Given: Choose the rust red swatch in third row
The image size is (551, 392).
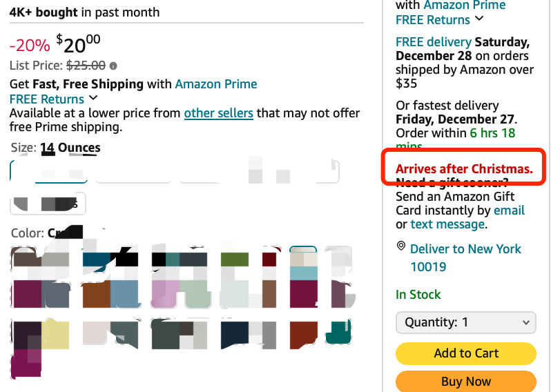Looking at the screenshot, I should (x=302, y=333).
